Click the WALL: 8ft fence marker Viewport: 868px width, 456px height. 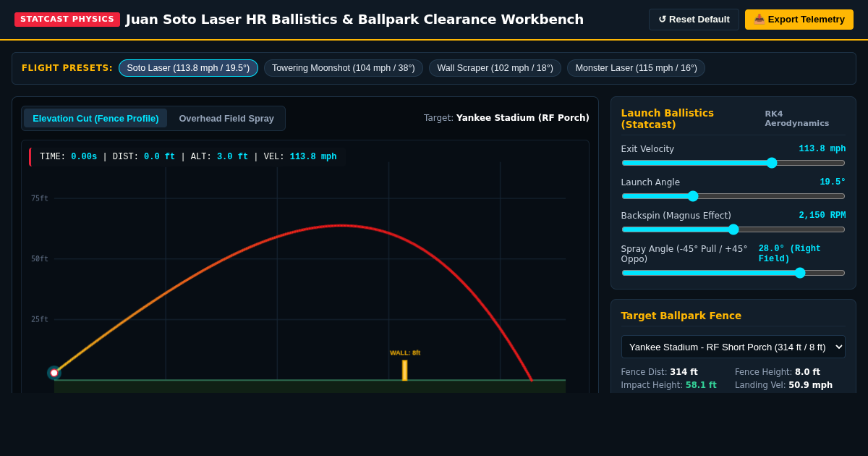click(x=405, y=370)
